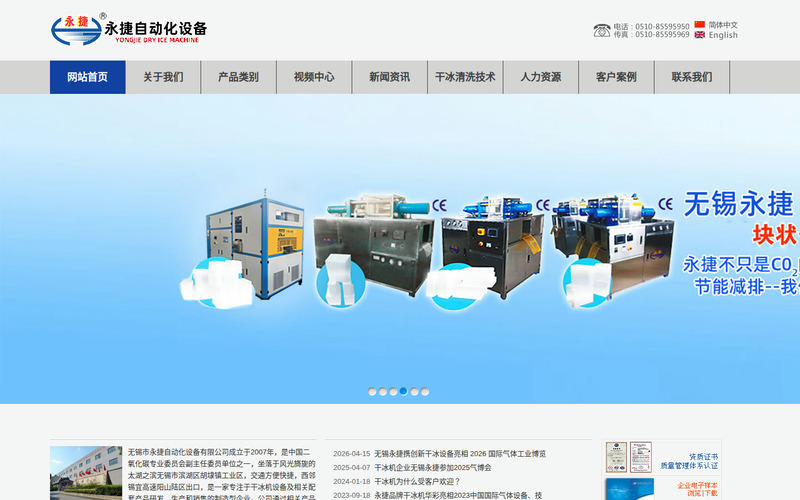
Task: Switch language to 简体中文
Action: [723, 24]
